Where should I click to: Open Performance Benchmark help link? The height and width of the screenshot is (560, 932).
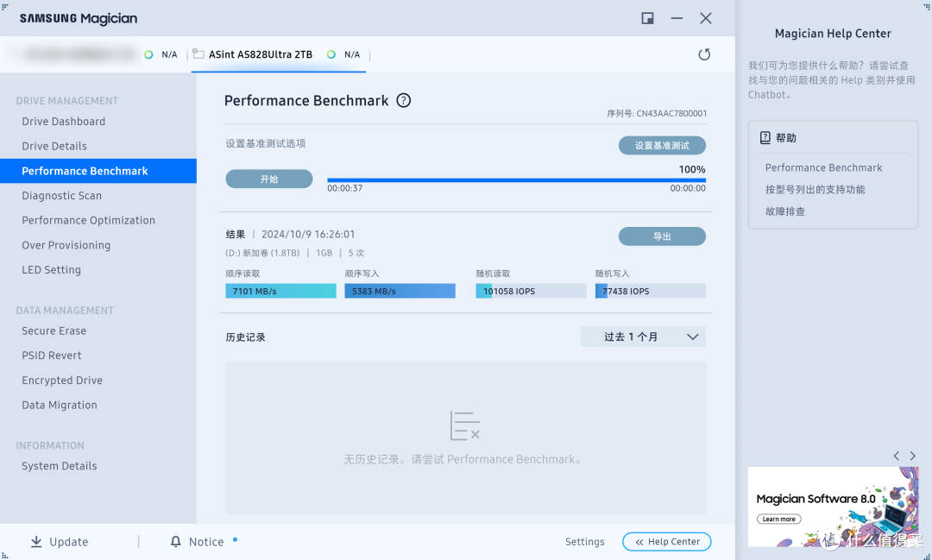point(823,167)
